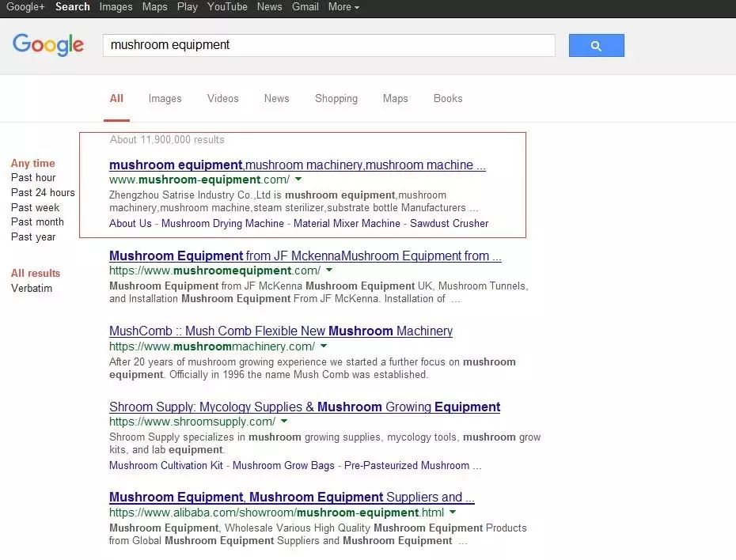Open the About Us sitelink
Viewport: 736px width, 560px height.
click(130, 223)
